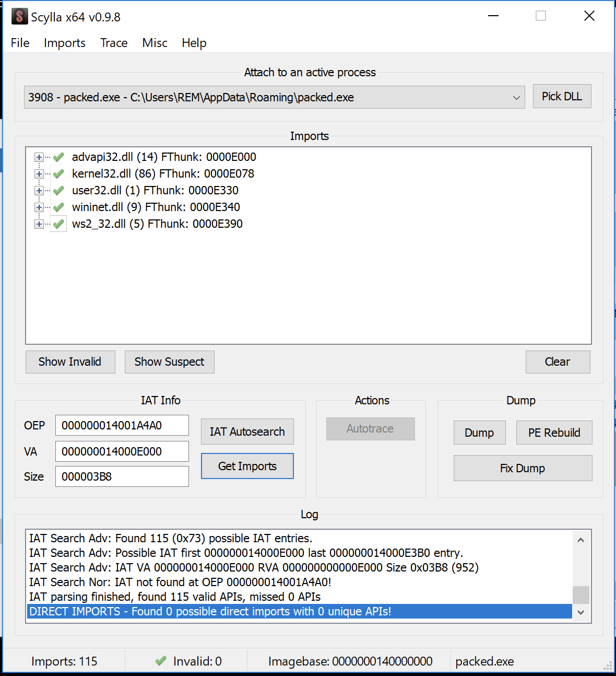Click the green check icon beside ws2_32.dll
Screen dimensions: 616x676
pos(58,224)
